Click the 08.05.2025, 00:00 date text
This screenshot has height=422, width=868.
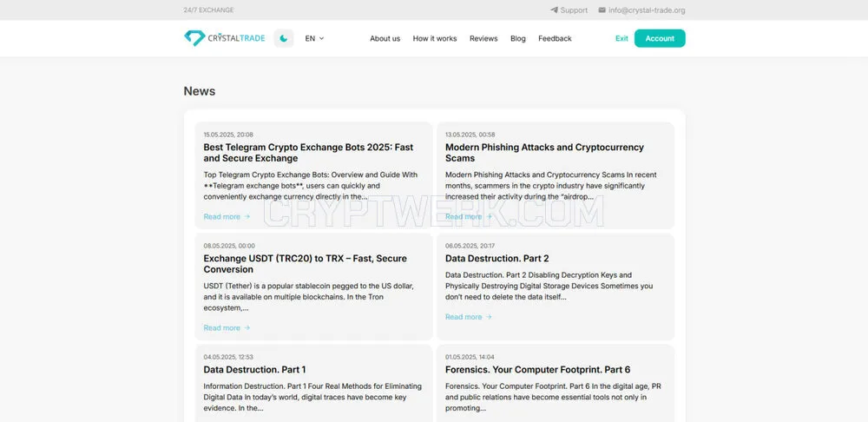pyautogui.click(x=229, y=246)
